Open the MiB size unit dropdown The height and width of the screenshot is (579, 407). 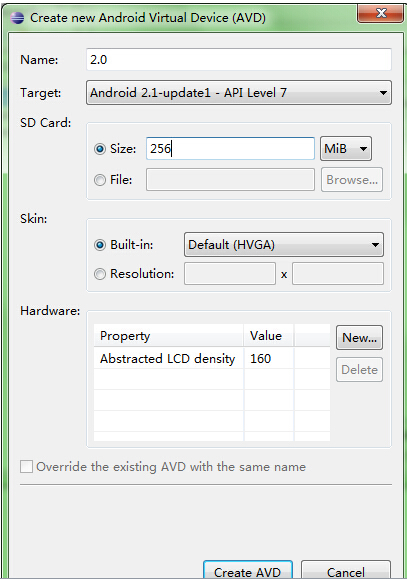346,149
